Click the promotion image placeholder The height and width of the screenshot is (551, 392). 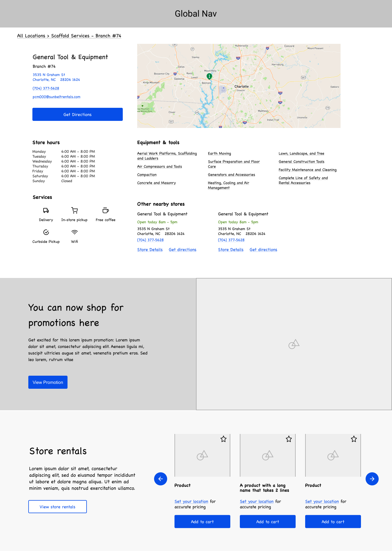tap(294, 344)
